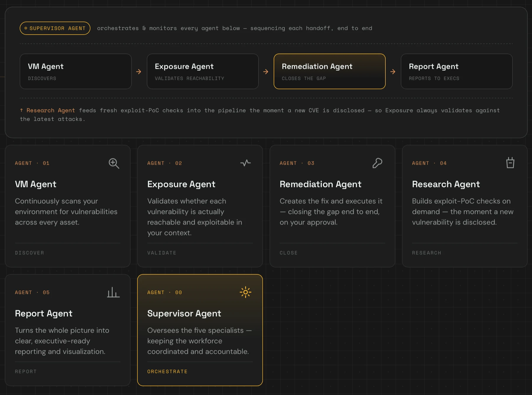Click 'Turns the whole picture into' description
This screenshot has height=395, width=532.
pos(62,341)
